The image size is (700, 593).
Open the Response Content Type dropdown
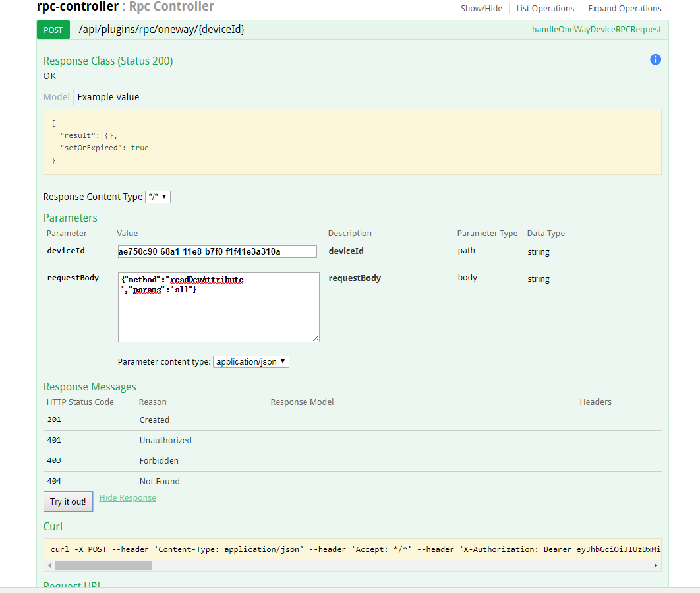[x=158, y=196]
